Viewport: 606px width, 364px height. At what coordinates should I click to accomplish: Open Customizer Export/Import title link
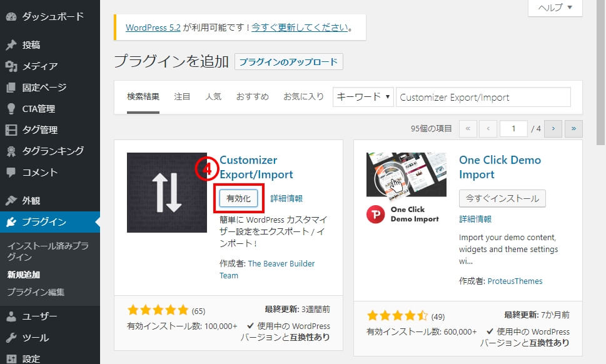[256, 168]
